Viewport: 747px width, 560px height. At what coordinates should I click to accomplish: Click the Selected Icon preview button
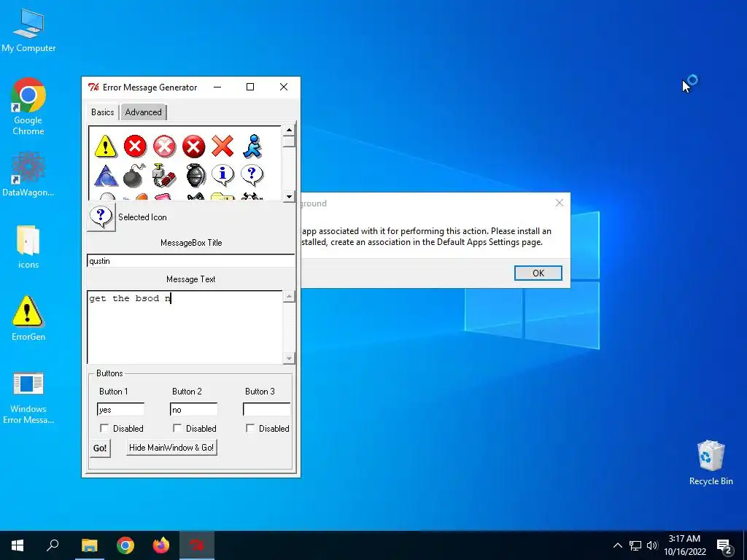tap(101, 217)
